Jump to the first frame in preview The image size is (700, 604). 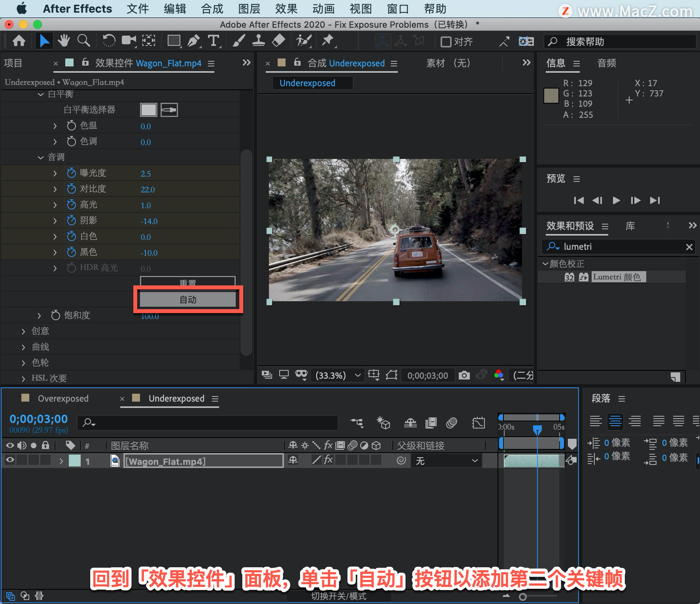tap(579, 200)
